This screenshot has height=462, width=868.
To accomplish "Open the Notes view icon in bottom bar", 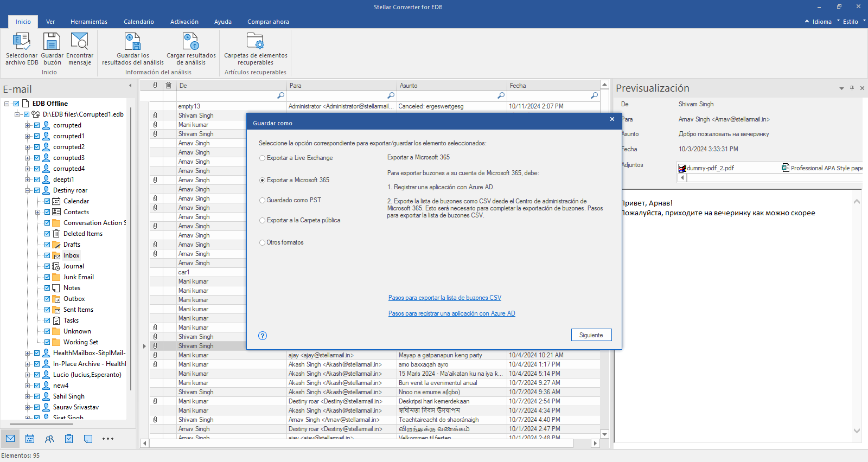I will (x=88, y=439).
